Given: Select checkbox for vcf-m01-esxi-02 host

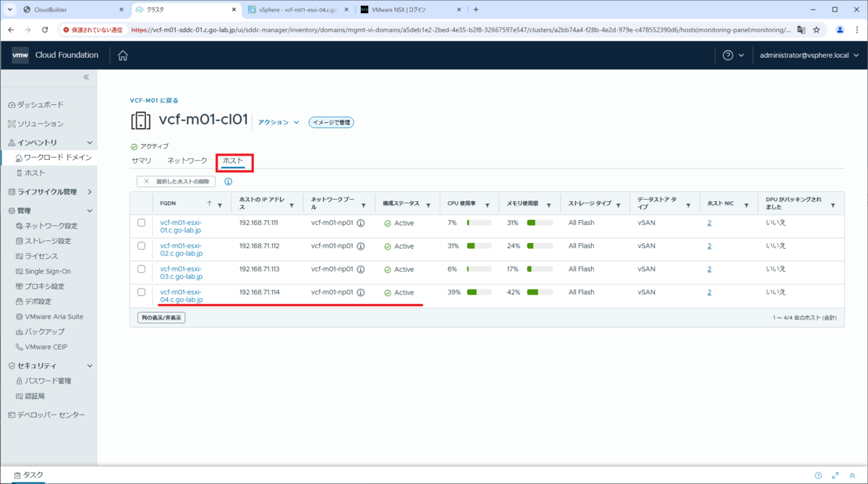Looking at the screenshot, I should coord(142,246).
